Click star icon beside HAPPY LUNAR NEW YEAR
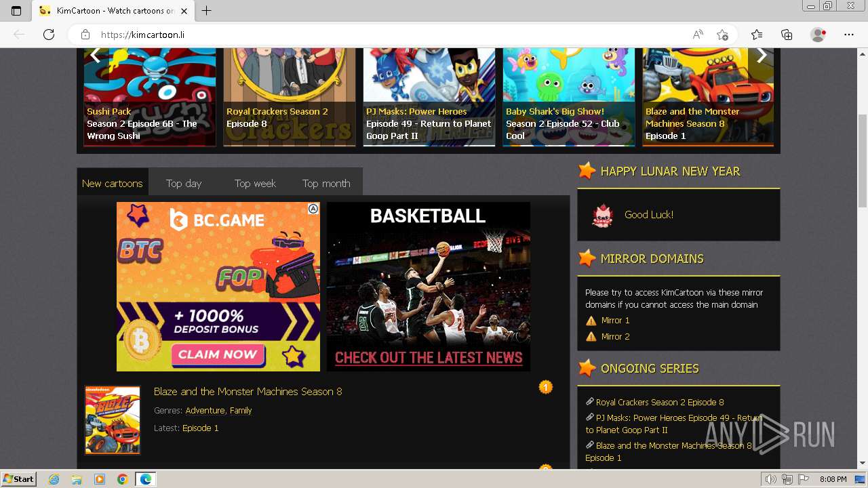 point(587,171)
